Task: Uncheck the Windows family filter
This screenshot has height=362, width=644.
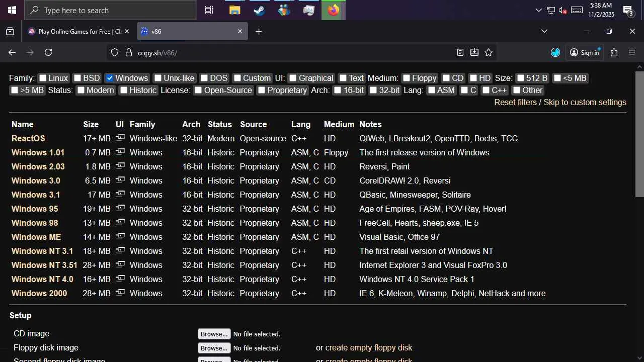Action: point(110,78)
